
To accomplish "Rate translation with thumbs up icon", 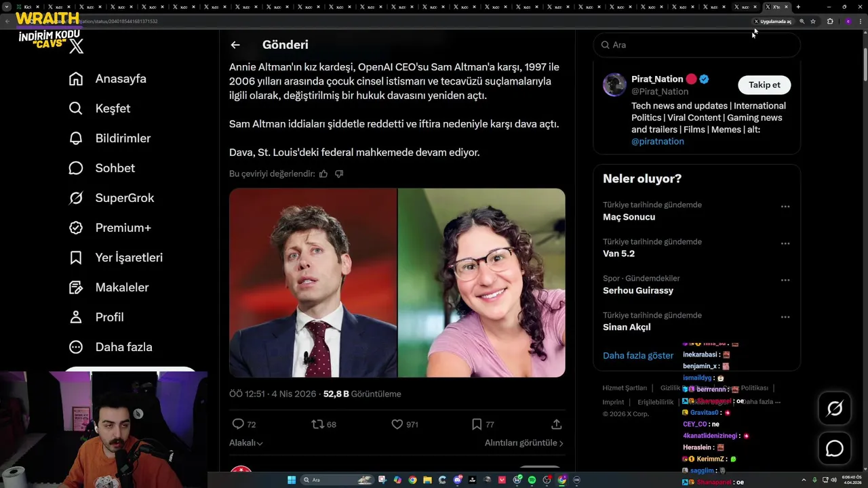I will coord(323,174).
